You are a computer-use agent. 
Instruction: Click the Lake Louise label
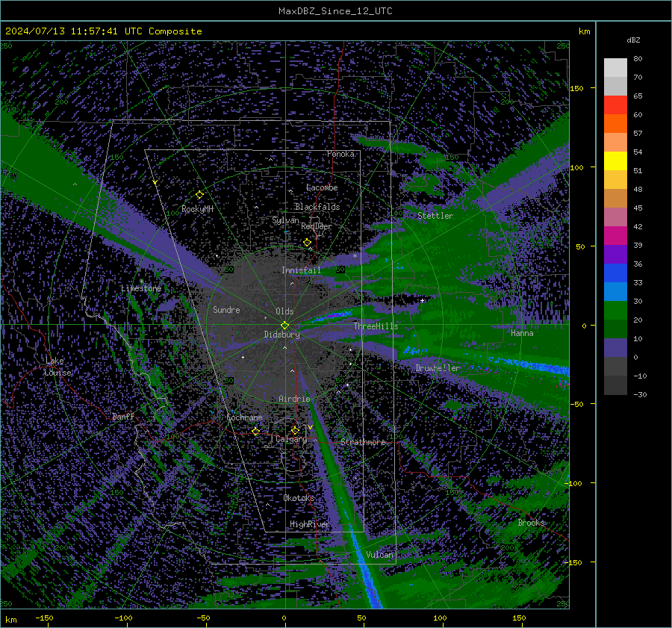click(x=58, y=367)
